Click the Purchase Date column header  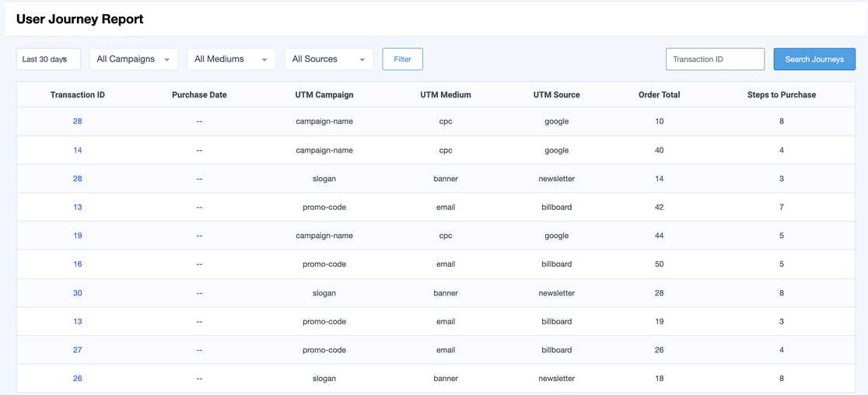click(199, 95)
